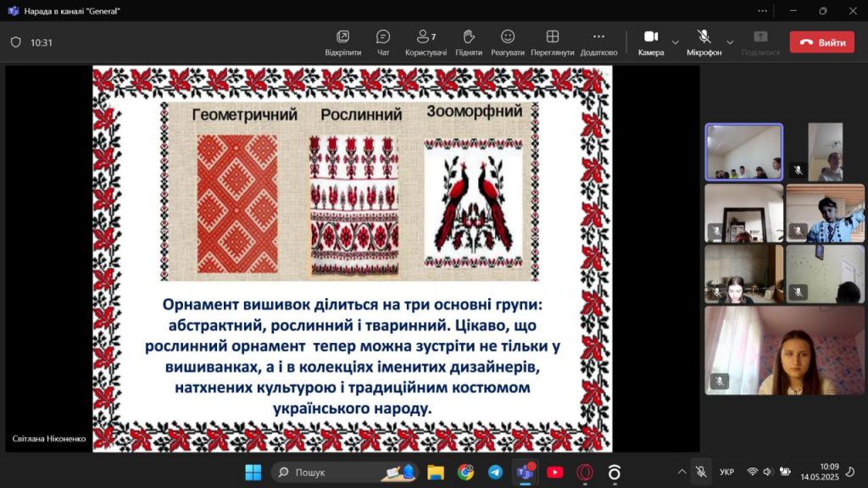Pop out the meeting with Відкріпити
This screenshot has height=488, width=868.
click(x=342, y=42)
